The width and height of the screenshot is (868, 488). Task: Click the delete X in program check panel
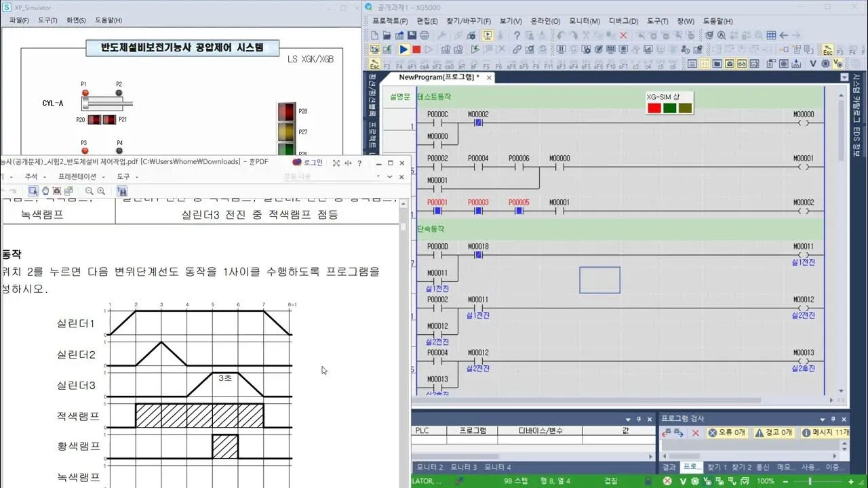click(696, 432)
